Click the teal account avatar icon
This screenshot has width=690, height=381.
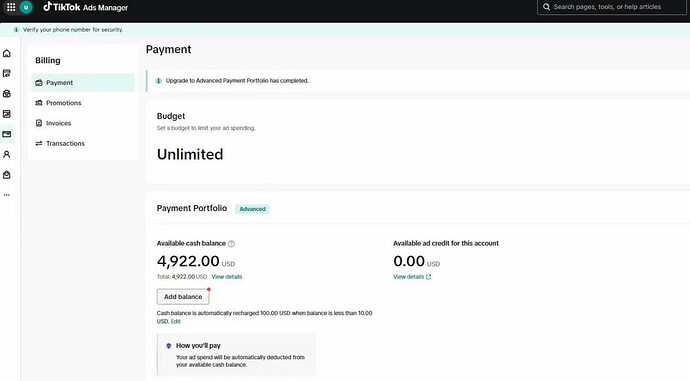(26, 7)
